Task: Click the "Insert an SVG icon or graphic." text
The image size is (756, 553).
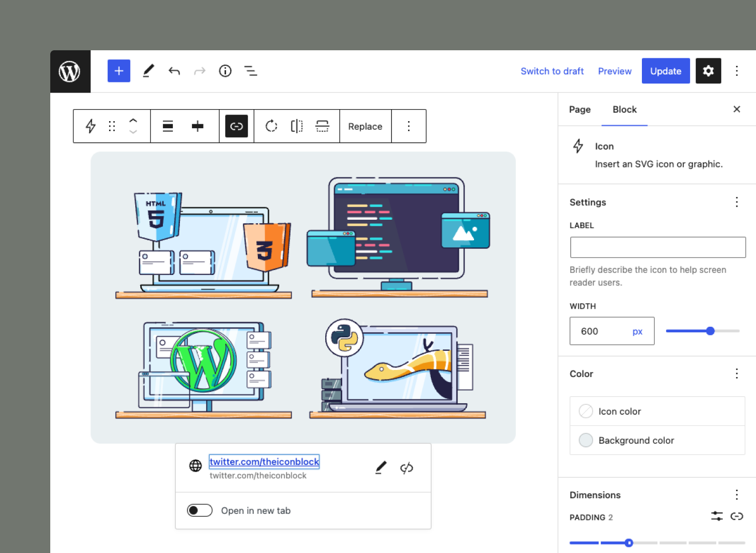Action: point(658,164)
